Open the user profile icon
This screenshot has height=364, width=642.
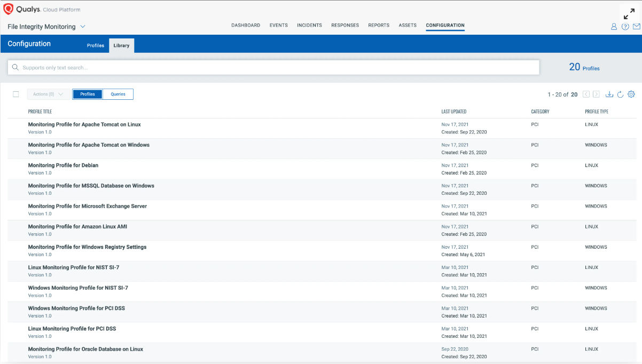click(614, 26)
